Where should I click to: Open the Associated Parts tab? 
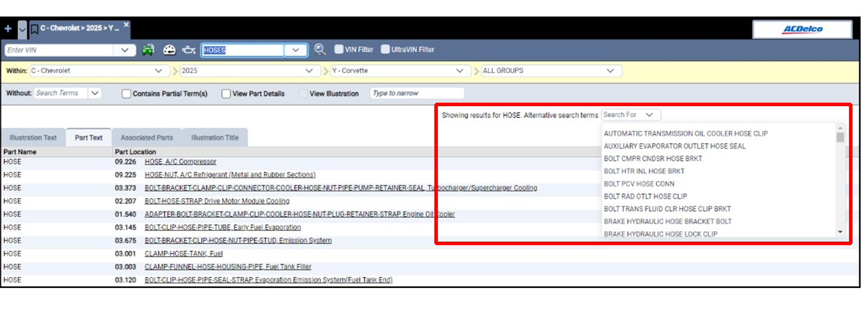coord(147,138)
